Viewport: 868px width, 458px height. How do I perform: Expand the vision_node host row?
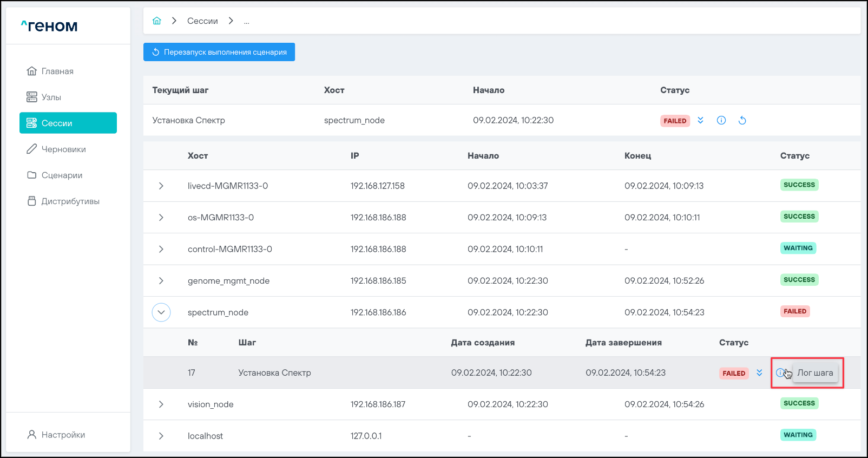[x=161, y=404]
